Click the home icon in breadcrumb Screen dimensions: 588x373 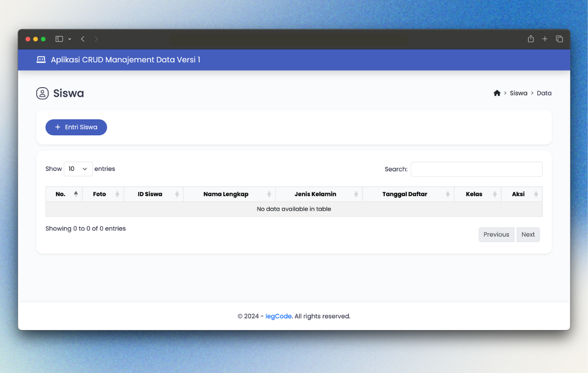point(497,93)
